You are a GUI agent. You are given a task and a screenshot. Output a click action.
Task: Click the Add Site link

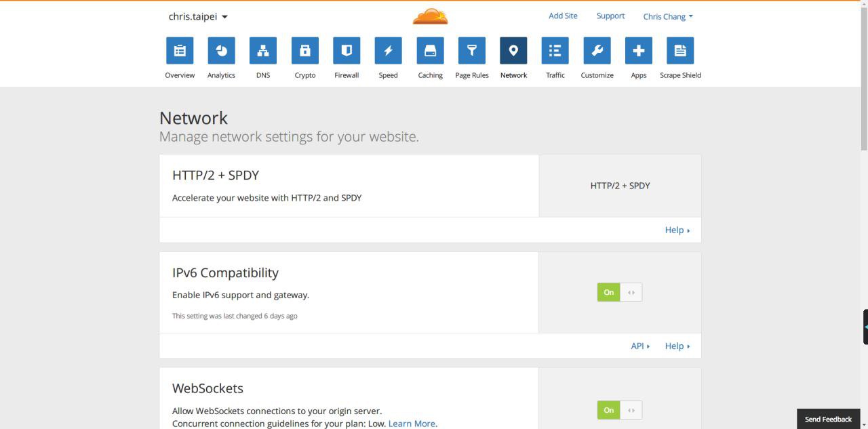(563, 16)
